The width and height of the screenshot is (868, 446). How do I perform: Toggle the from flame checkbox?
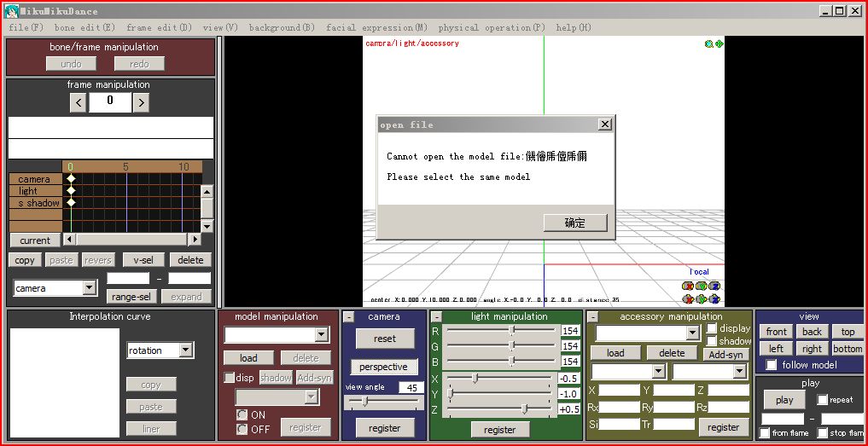[765, 432]
